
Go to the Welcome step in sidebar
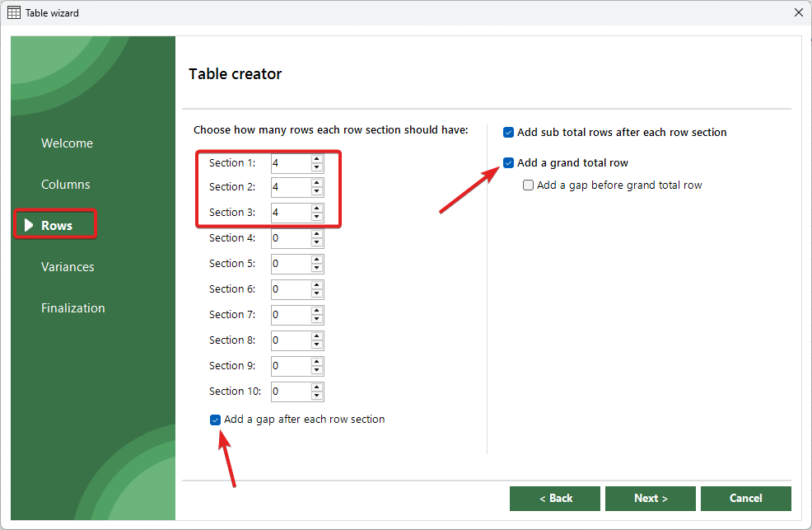[x=67, y=143]
